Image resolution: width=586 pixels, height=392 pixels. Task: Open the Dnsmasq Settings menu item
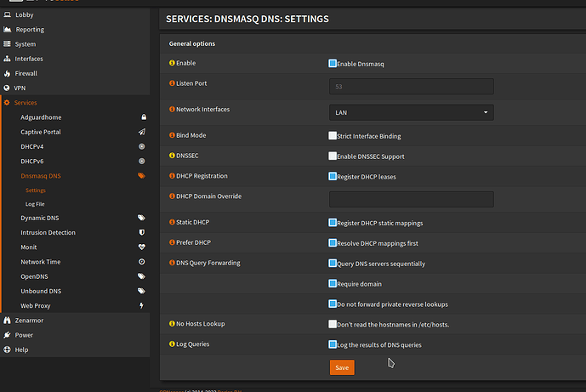36,190
